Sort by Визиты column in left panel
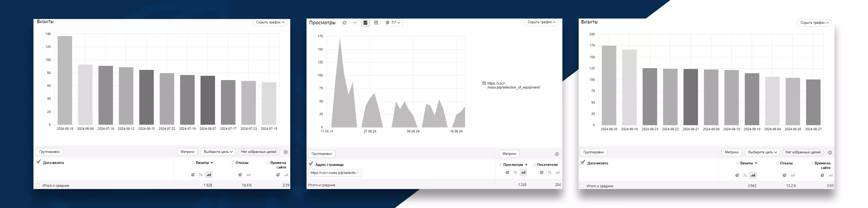The image size is (868, 208). click(x=204, y=163)
